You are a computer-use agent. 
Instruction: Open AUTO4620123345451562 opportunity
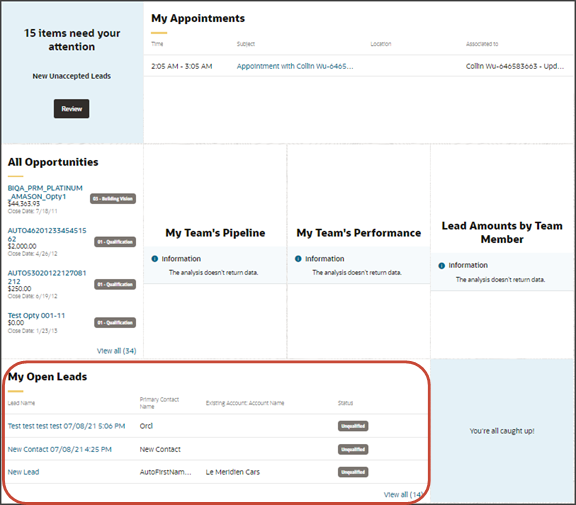point(47,235)
